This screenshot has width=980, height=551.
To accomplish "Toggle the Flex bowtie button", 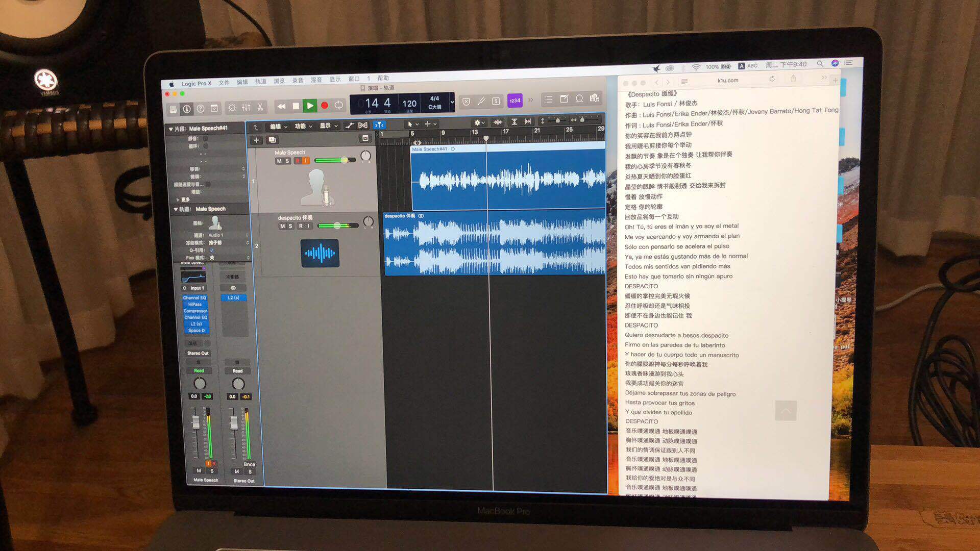I will [x=363, y=125].
